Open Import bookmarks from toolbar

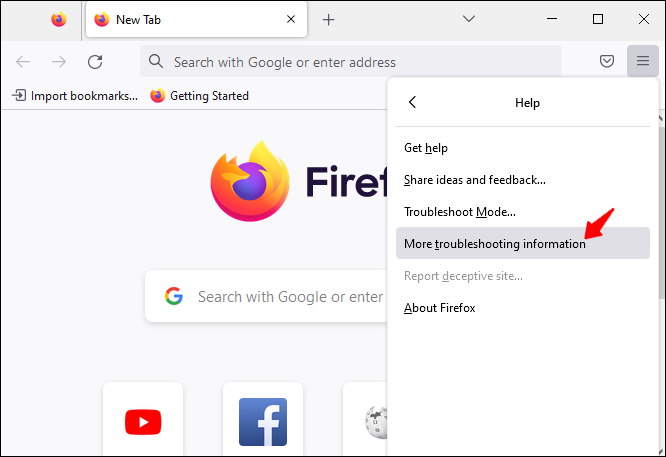(x=75, y=96)
